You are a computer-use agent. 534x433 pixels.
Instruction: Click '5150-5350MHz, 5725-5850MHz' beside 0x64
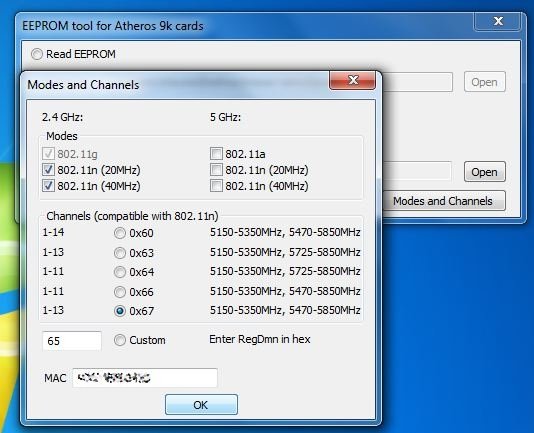285,271
